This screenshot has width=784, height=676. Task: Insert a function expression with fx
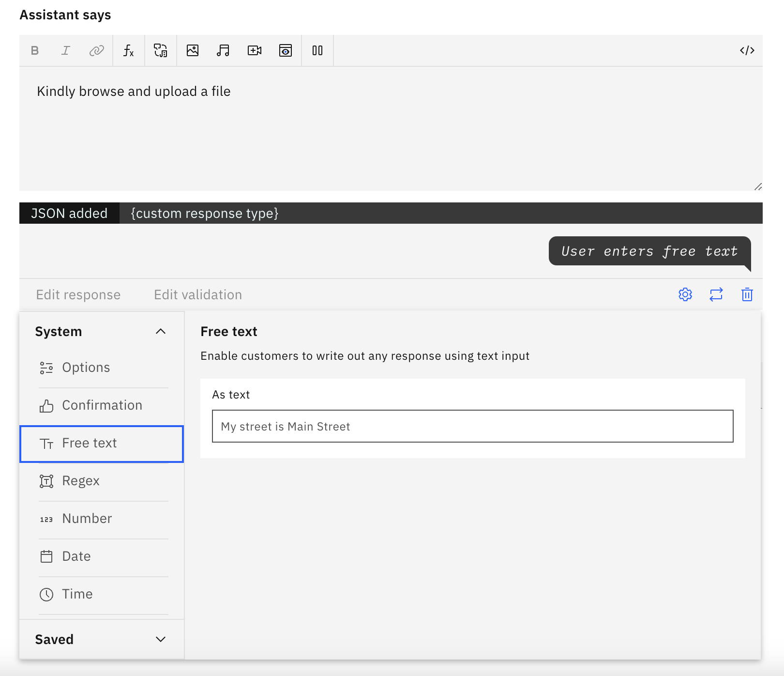pos(129,50)
